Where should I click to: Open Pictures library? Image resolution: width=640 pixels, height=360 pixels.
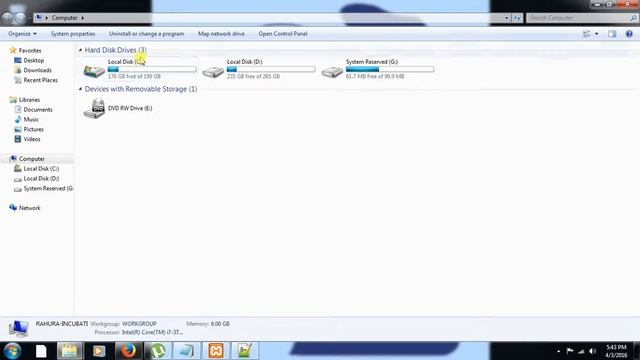coord(33,129)
